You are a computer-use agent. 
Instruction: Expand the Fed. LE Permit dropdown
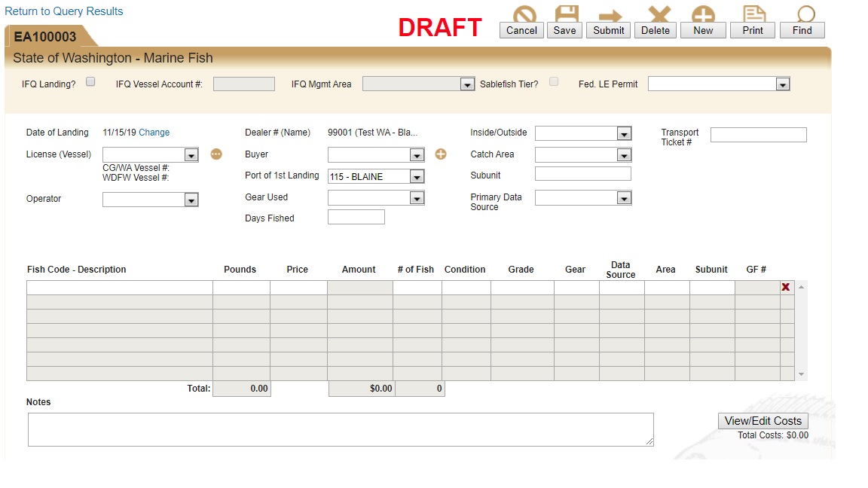tap(782, 84)
